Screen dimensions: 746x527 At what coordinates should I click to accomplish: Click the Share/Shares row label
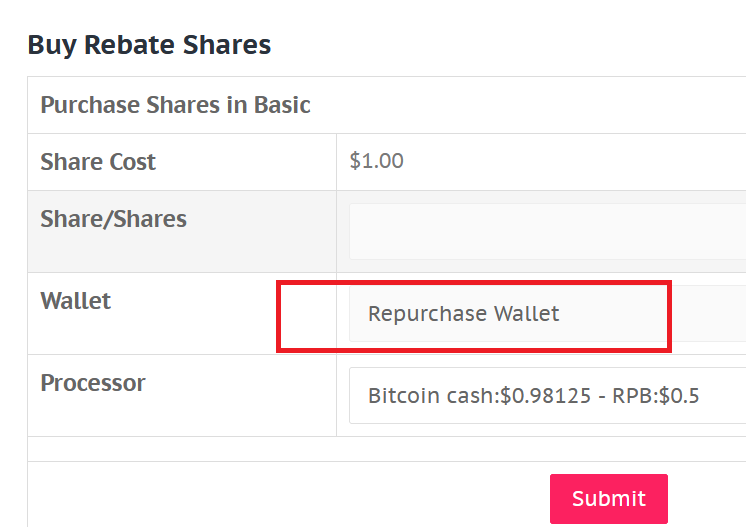pos(113,219)
